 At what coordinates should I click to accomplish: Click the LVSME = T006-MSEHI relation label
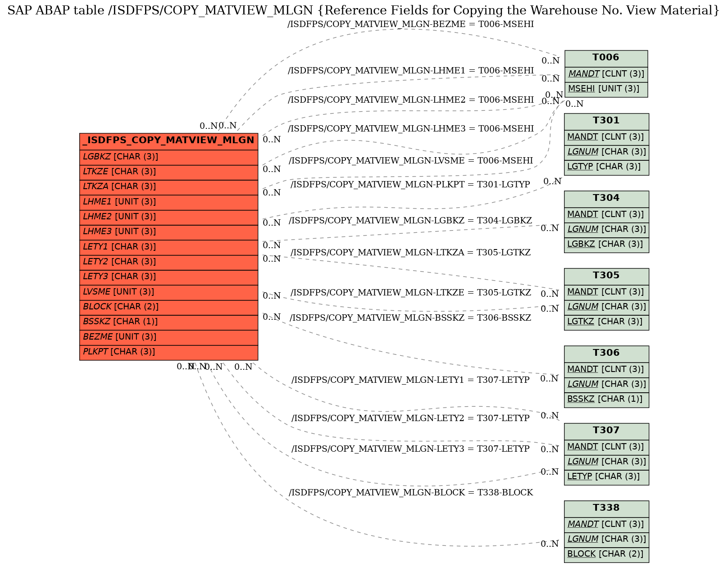[410, 161]
